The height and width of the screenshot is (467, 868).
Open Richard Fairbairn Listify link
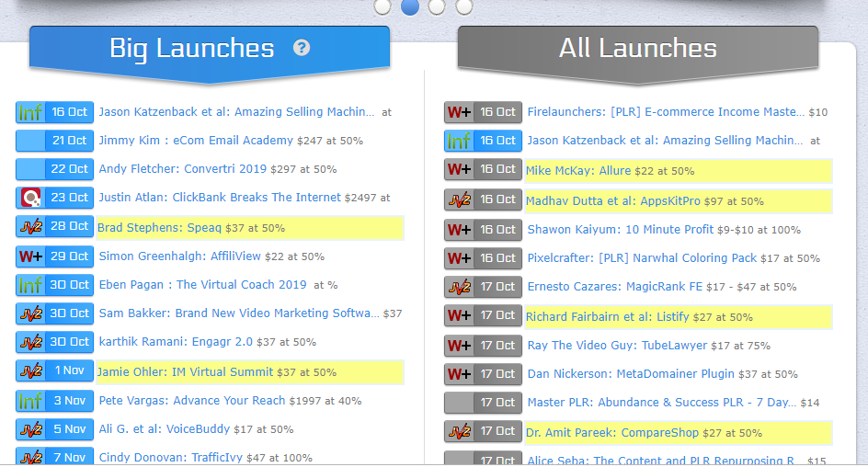607,317
